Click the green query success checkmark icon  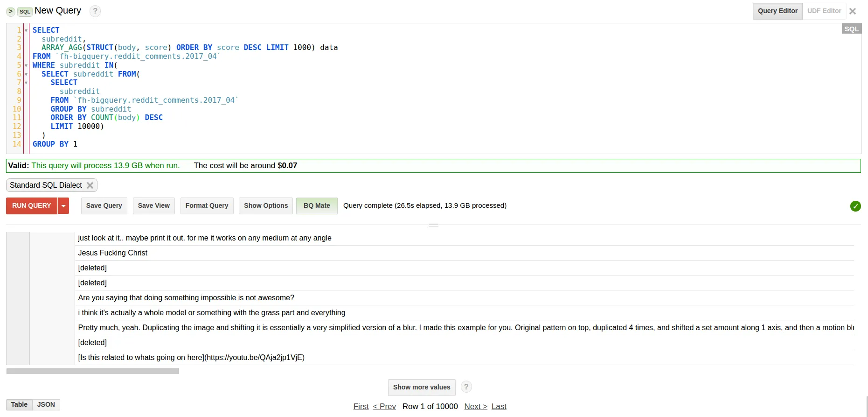tap(855, 206)
